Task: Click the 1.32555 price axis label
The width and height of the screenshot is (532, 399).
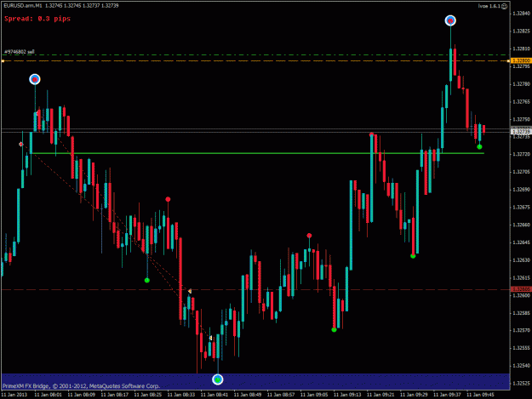Action: point(522,348)
